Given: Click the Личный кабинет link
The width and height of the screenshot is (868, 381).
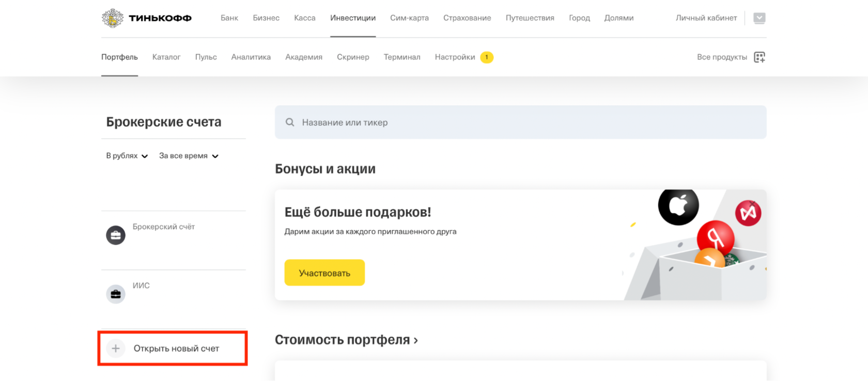Looking at the screenshot, I should pyautogui.click(x=706, y=18).
